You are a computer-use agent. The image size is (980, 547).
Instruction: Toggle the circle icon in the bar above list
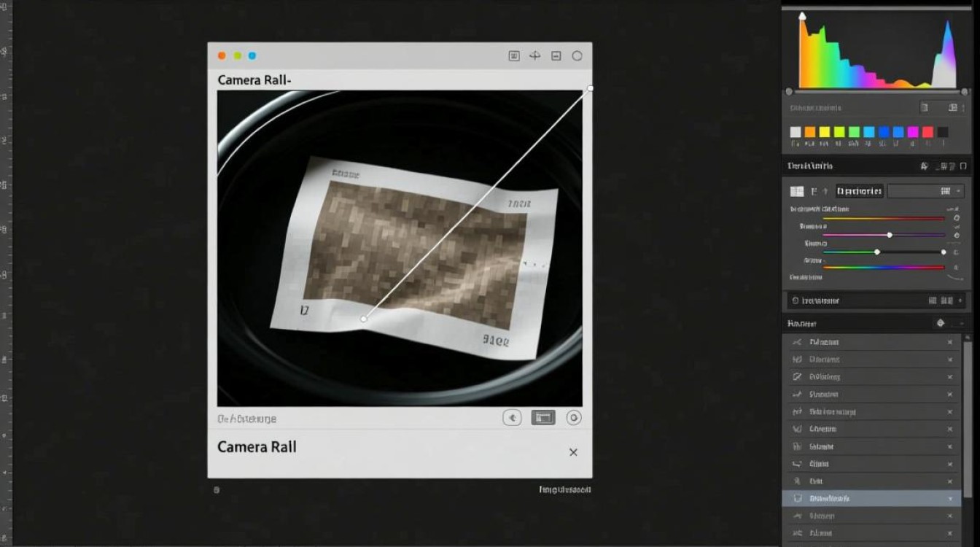point(795,300)
